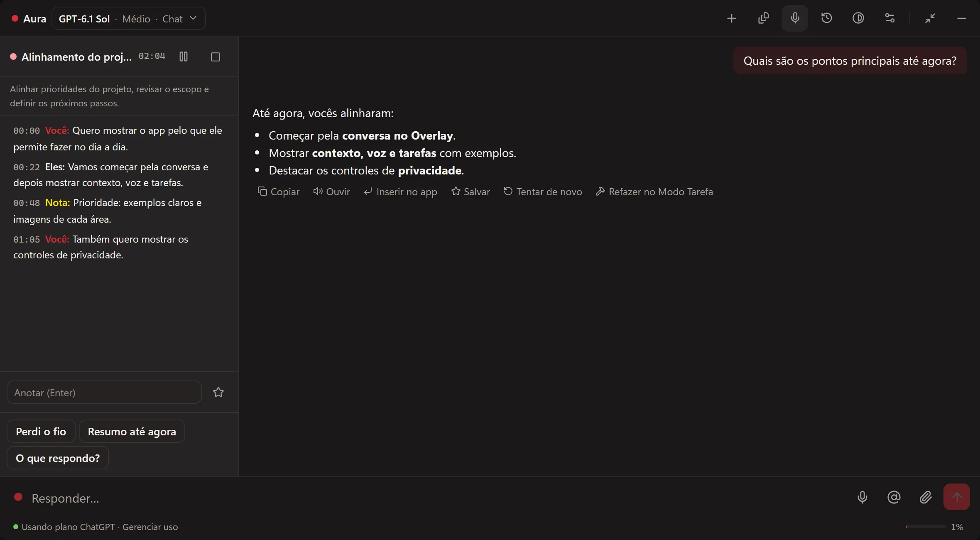Click the O que respondo? button
This screenshot has height=540, width=980.
(58, 458)
